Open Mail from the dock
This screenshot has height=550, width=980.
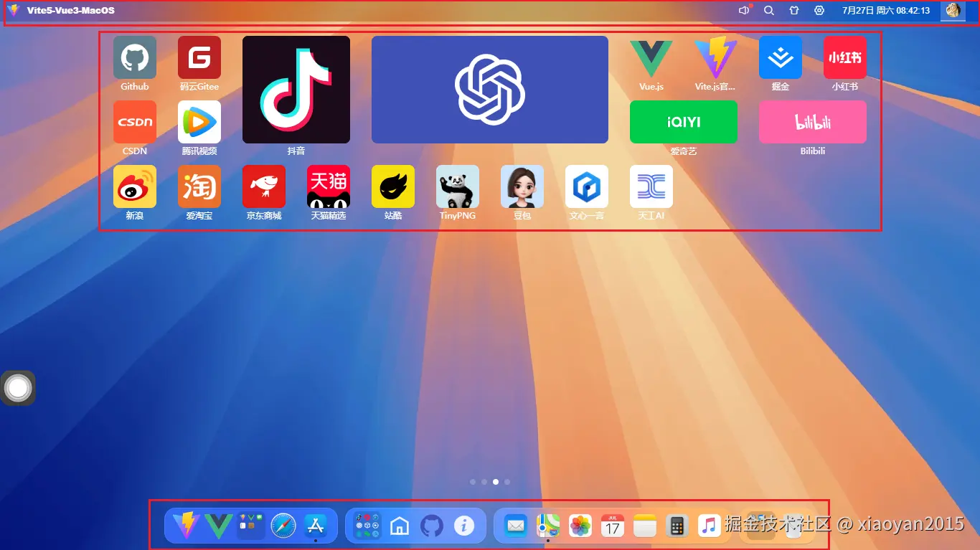[516, 526]
